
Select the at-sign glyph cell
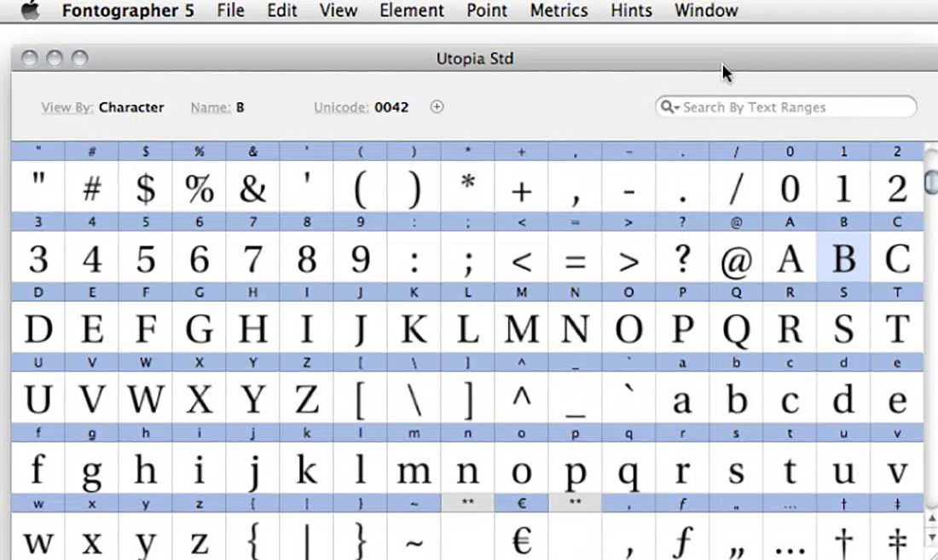736,260
